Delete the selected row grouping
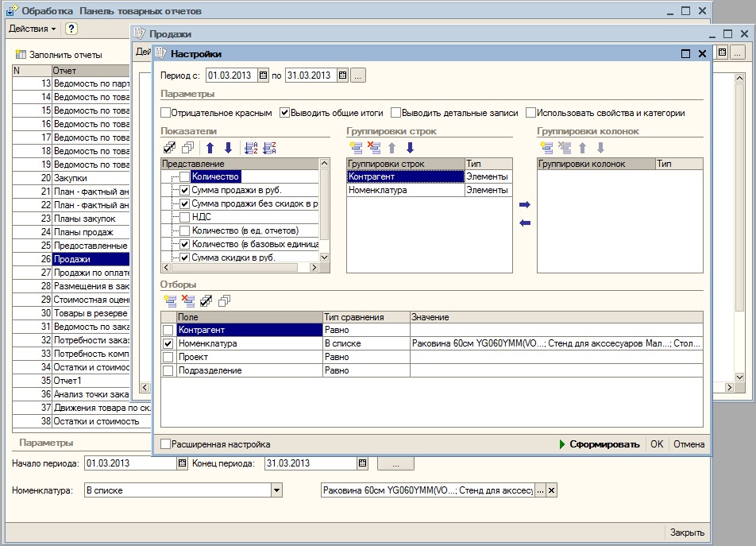This screenshot has height=546, width=756. [373, 148]
